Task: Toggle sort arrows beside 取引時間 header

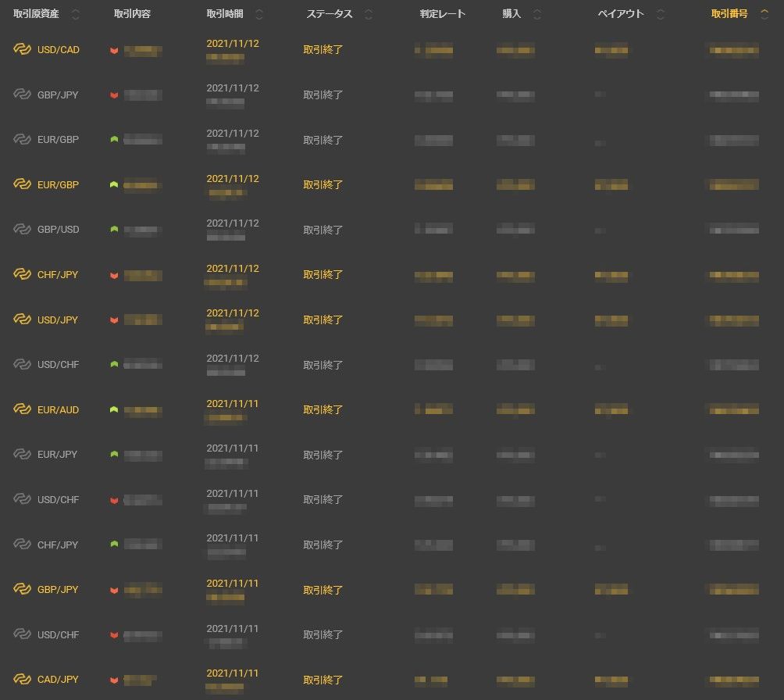Action: click(x=259, y=14)
